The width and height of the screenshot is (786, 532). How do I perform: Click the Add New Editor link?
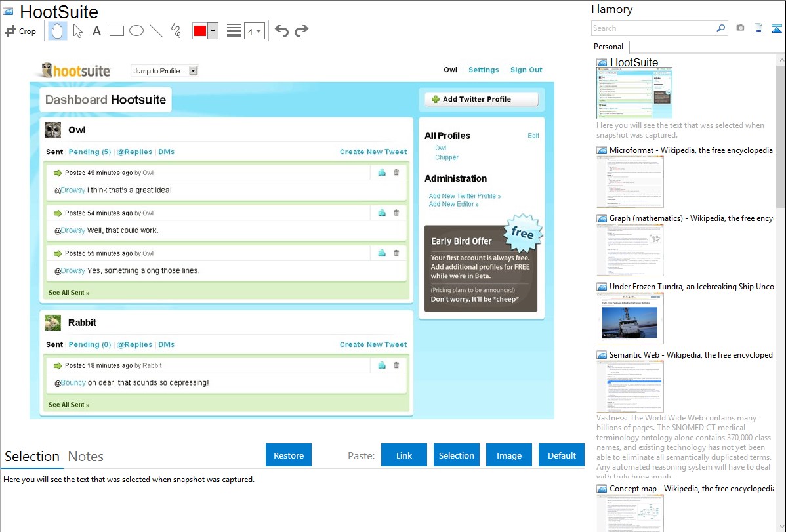click(x=453, y=204)
